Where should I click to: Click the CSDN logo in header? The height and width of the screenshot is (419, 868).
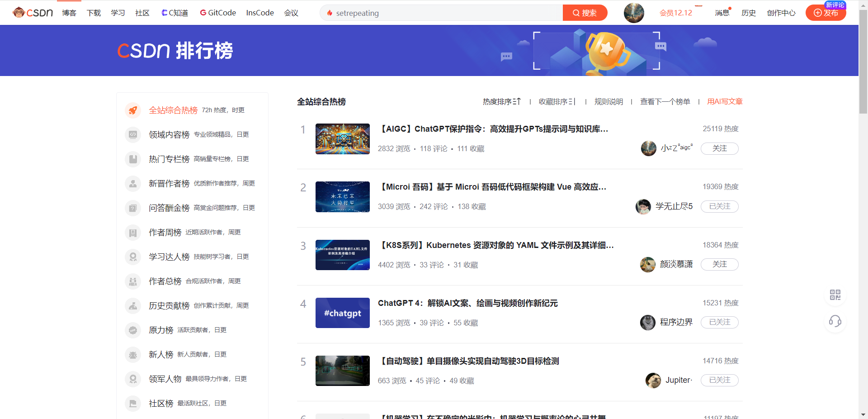(33, 13)
